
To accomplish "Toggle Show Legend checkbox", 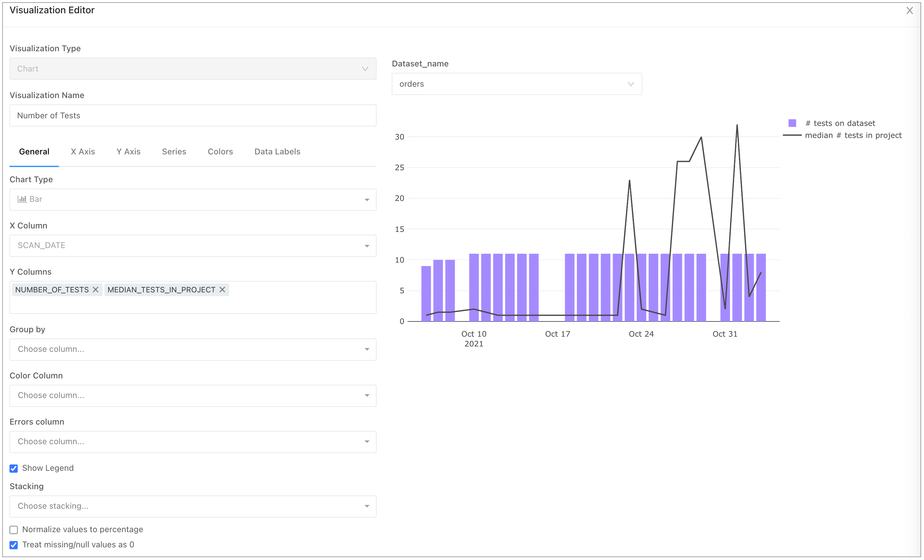I will click(x=14, y=468).
